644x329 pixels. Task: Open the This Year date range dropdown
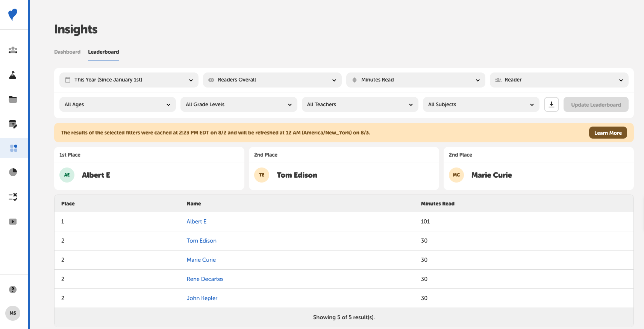(129, 80)
